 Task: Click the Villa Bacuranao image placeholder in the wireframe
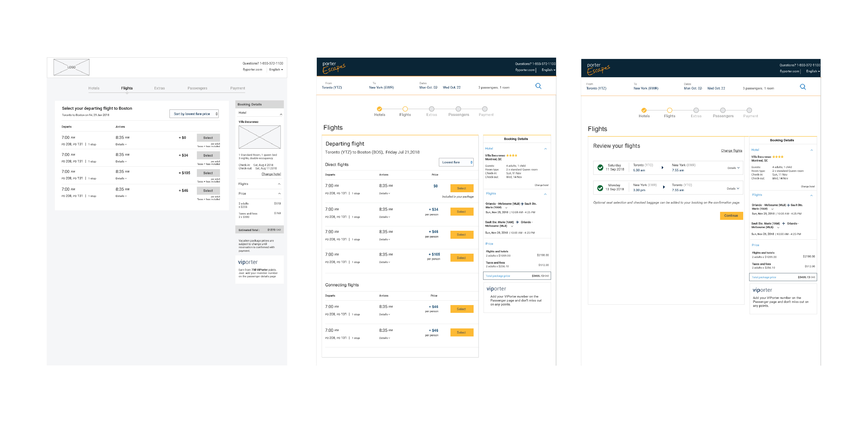pyautogui.click(x=259, y=137)
